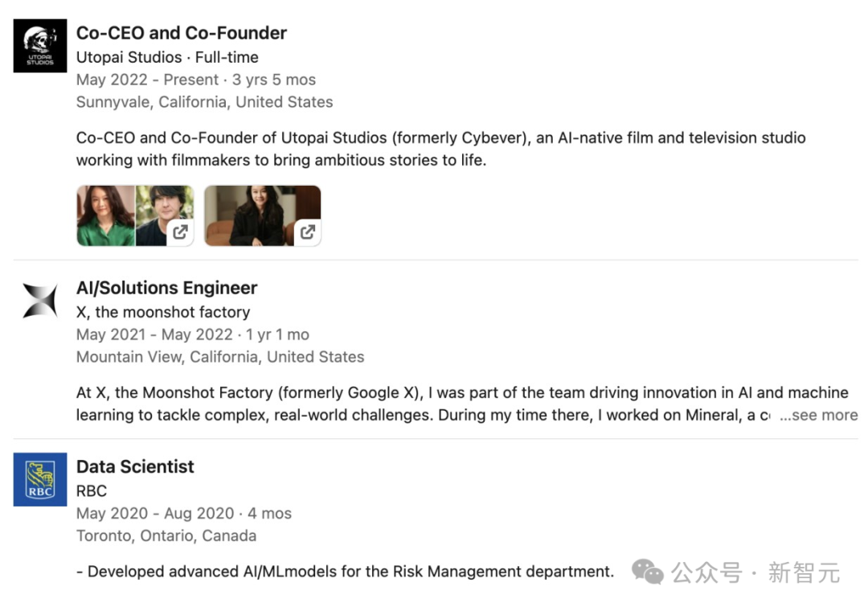The image size is (868, 607).
Task: Click the Utopai Studios company logo
Action: (x=39, y=45)
